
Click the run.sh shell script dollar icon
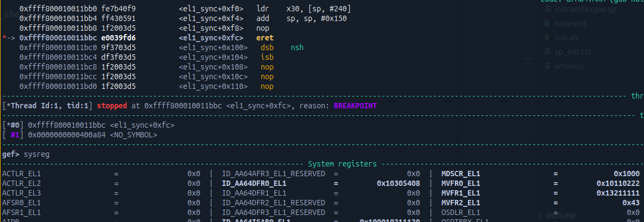coord(547,38)
